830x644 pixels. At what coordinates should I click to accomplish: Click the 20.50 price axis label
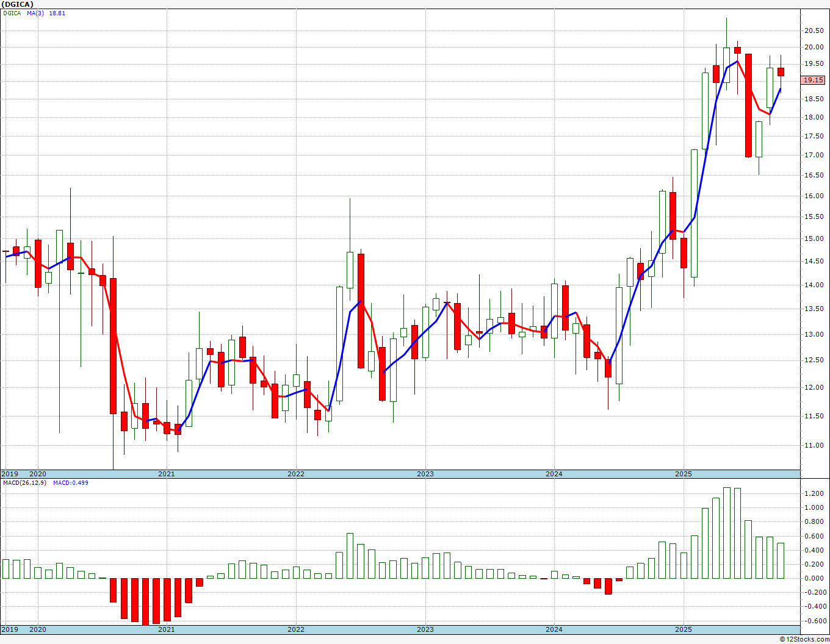pos(814,30)
